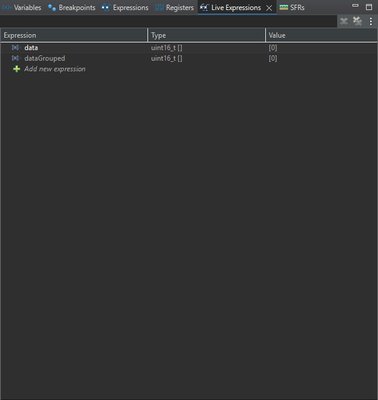Click the data array variable icon

click(x=16, y=48)
